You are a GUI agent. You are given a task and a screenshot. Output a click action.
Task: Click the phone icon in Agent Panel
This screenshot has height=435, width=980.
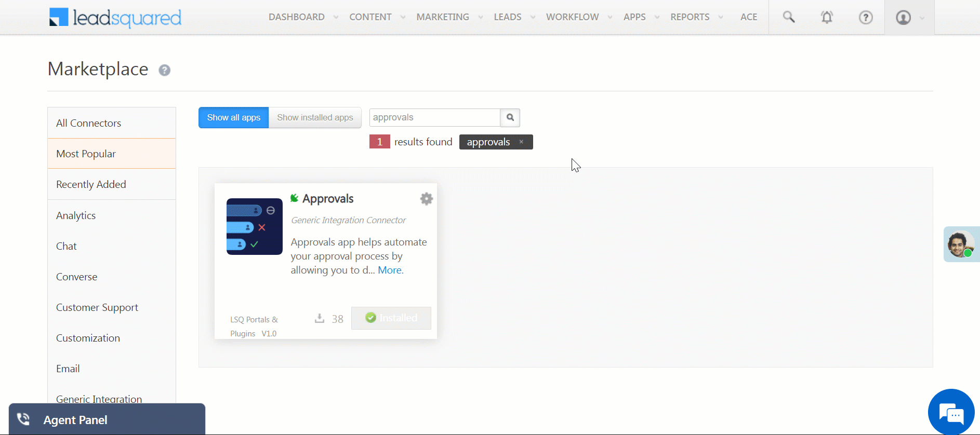(x=23, y=419)
